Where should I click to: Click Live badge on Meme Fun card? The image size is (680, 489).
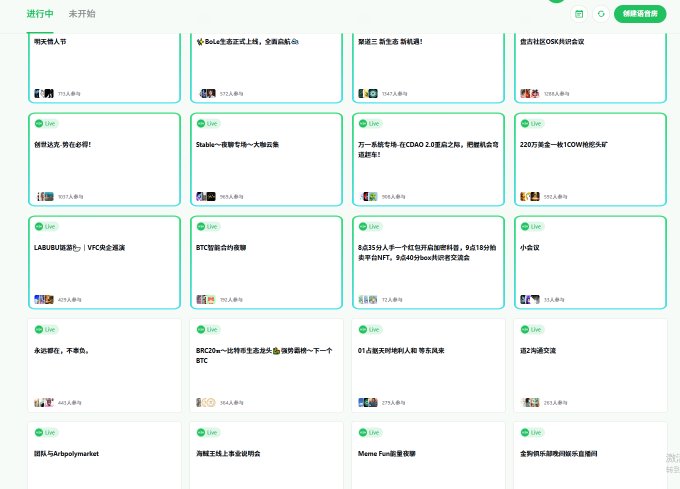[x=370, y=433]
